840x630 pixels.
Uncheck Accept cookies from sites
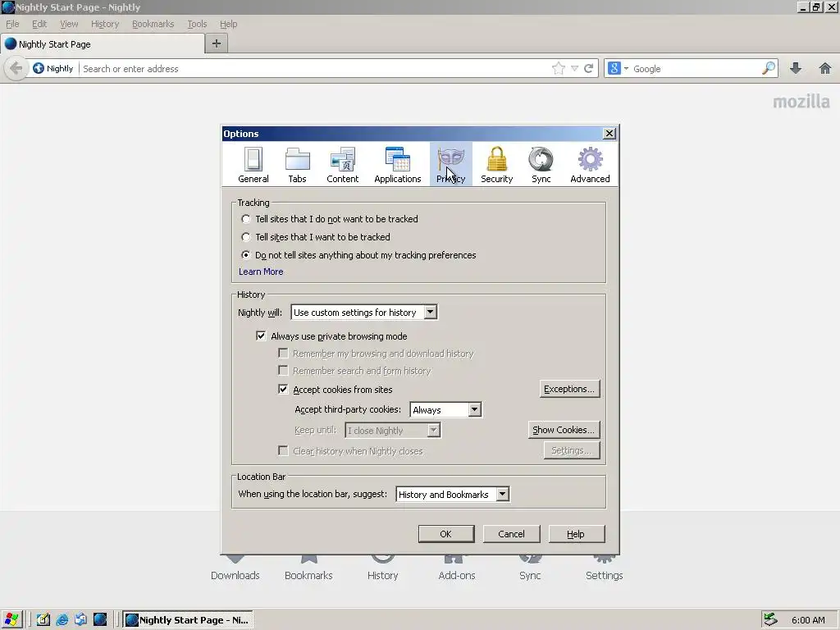tap(283, 390)
